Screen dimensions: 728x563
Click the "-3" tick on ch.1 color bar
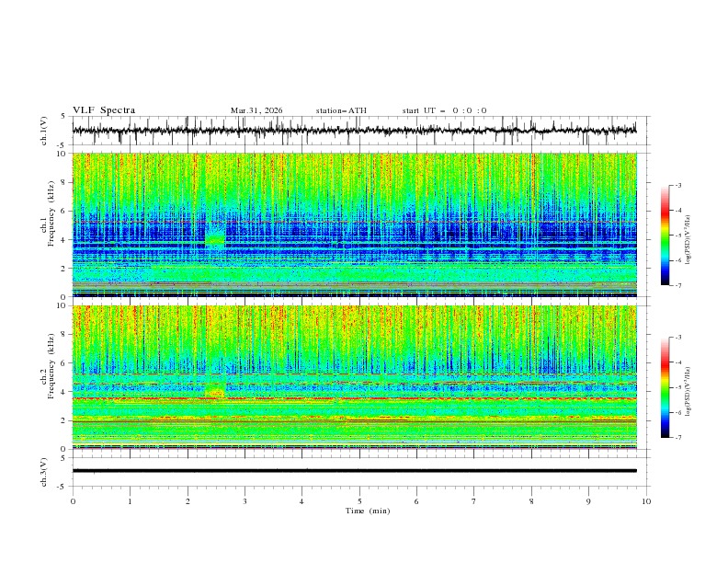[677, 185]
